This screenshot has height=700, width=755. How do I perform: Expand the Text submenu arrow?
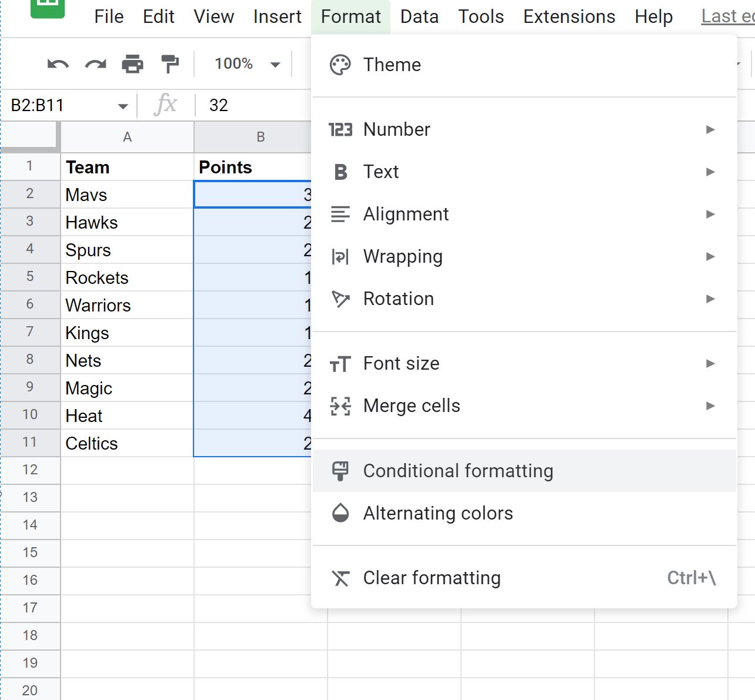pos(710,172)
